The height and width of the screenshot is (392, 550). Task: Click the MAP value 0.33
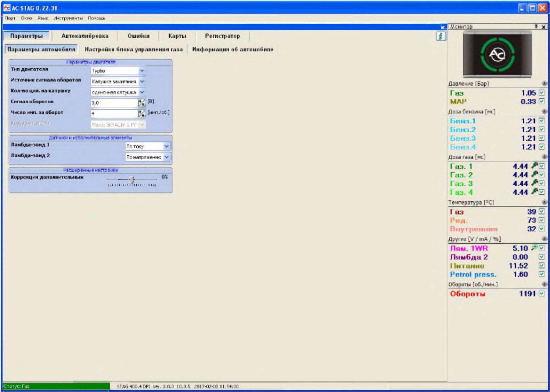(528, 101)
